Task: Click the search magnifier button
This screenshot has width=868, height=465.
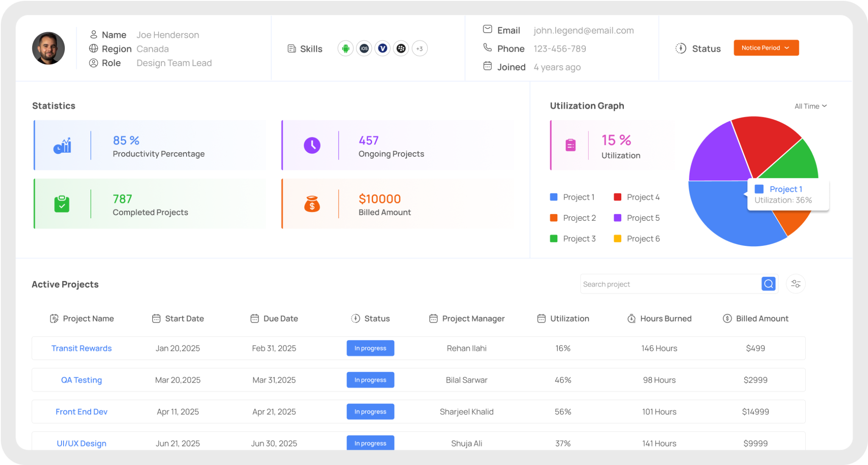Action: click(768, 284)
